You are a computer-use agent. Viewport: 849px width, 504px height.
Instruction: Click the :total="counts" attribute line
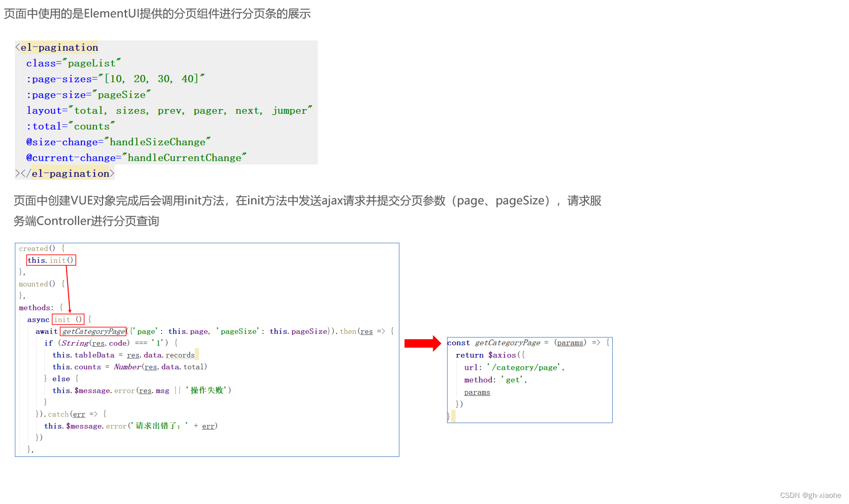70,127
